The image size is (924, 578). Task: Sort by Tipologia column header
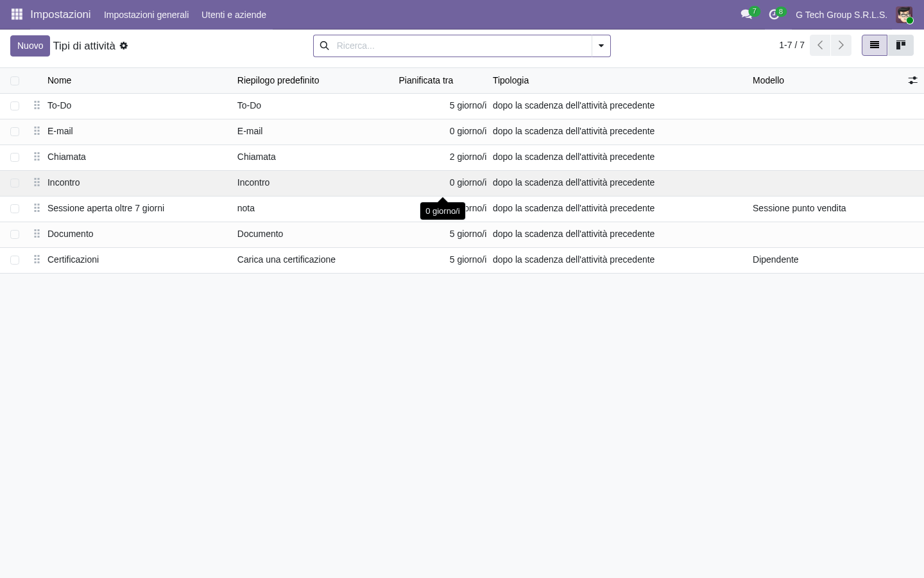point(511,80)
